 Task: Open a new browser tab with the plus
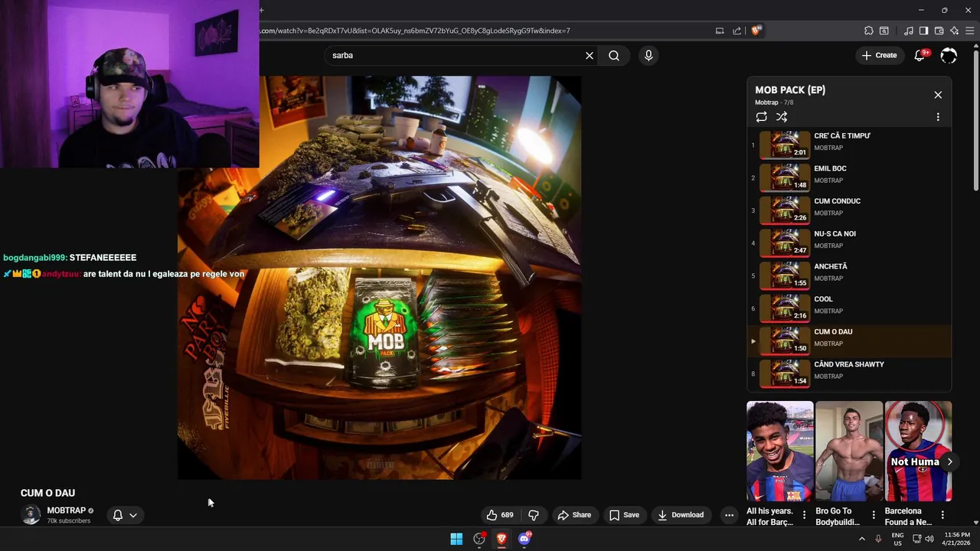pos(261,10)
